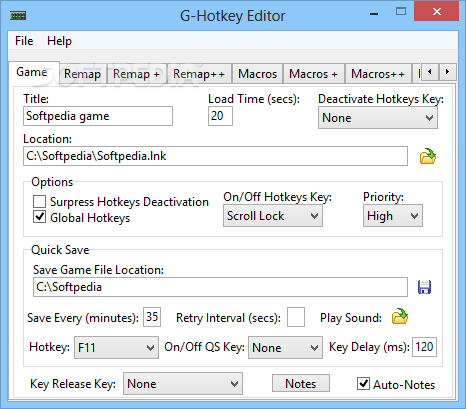Click the Save Game File Location field

click(220, 287)
